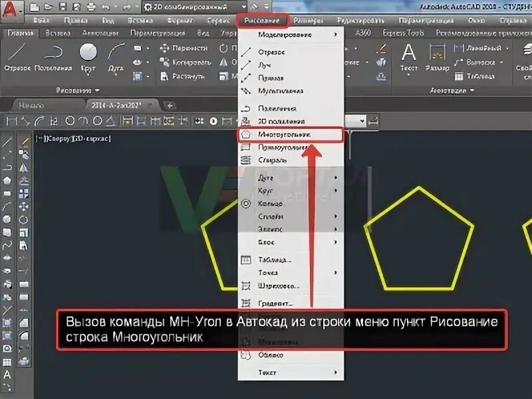532x399 pixels.
Task: Open the Файл menu
Action: pos(41,21)
